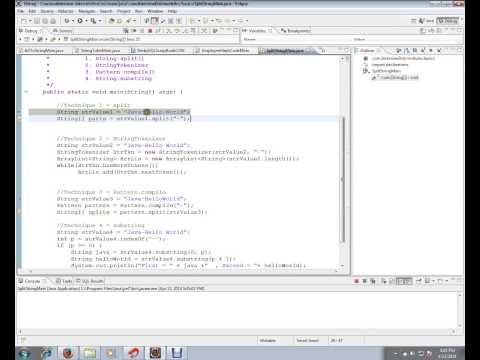Screen dimensions: 480x360
Task: Switch to the Breakpoints tab
Action: click(296, 31)
